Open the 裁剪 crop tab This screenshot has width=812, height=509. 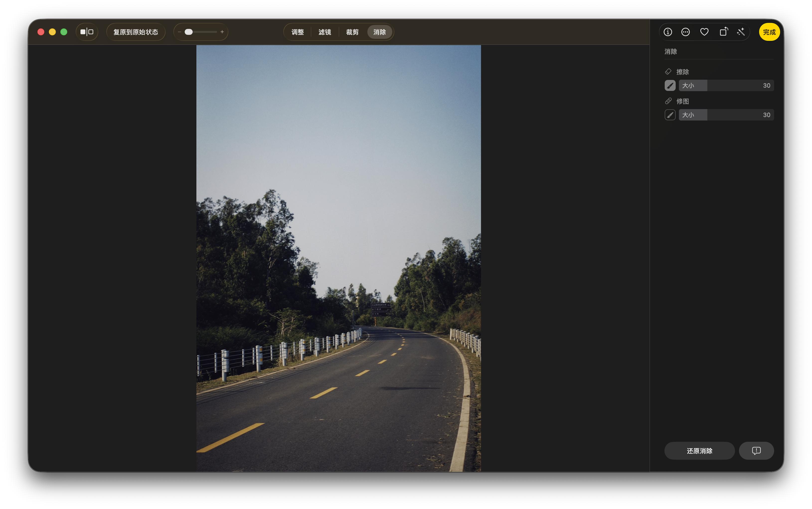[x=352, y=32]
